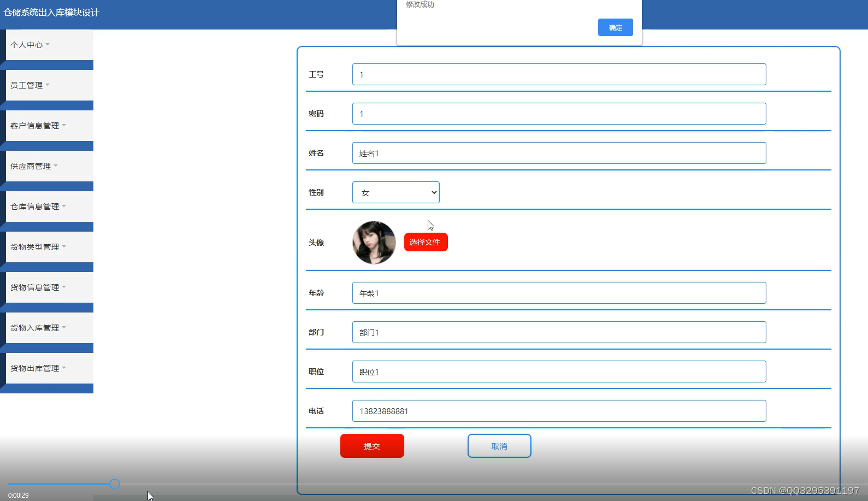
Task: Open the 性别 dropdown
Action: (395, 192)
